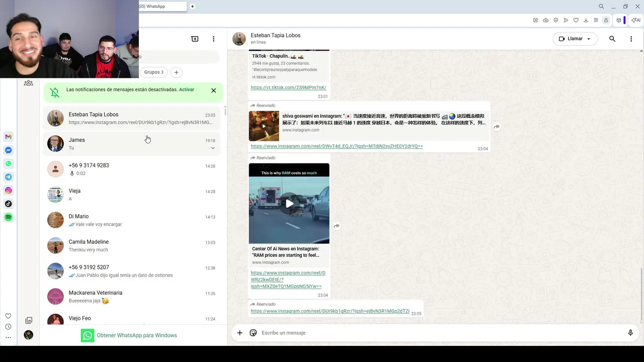Open TikTok in the browser sidebar
Image resolution: width=644 pixels, height=362 pixels.
(x=8, y=204)
